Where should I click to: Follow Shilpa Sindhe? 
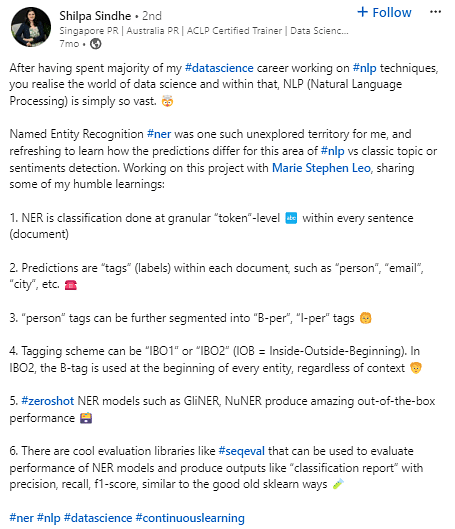(384, 12)
